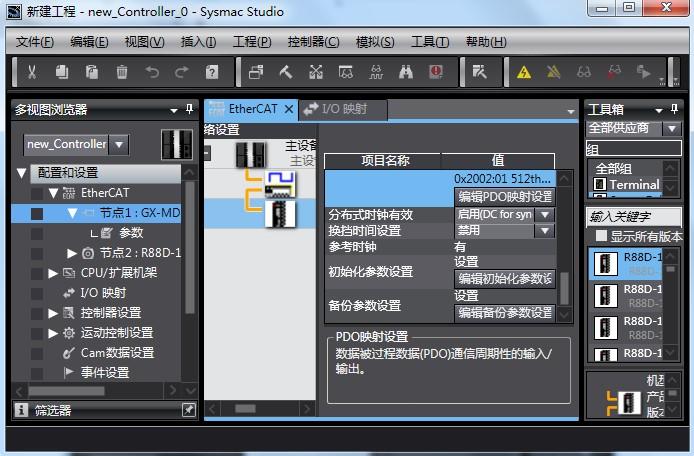Click the yellow warning triangle toolbar icon
The width and height of the screenshot is (694, 456).
pos(523,72)
